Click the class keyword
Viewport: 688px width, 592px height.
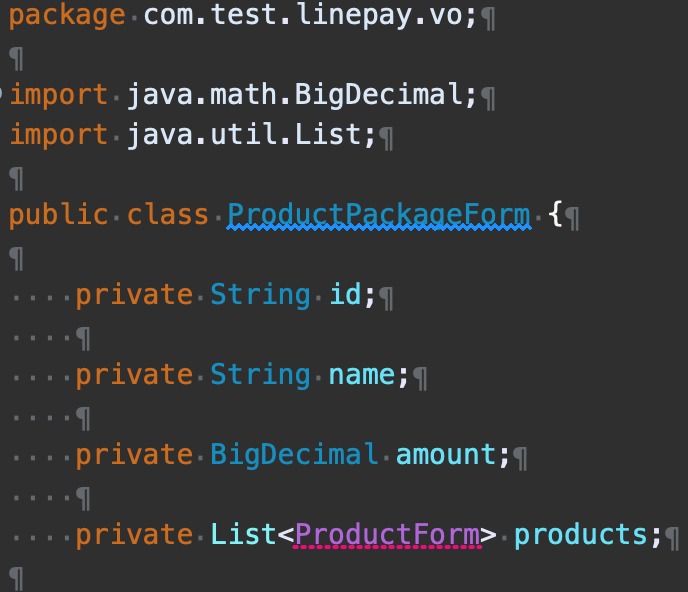pos(168,215)
